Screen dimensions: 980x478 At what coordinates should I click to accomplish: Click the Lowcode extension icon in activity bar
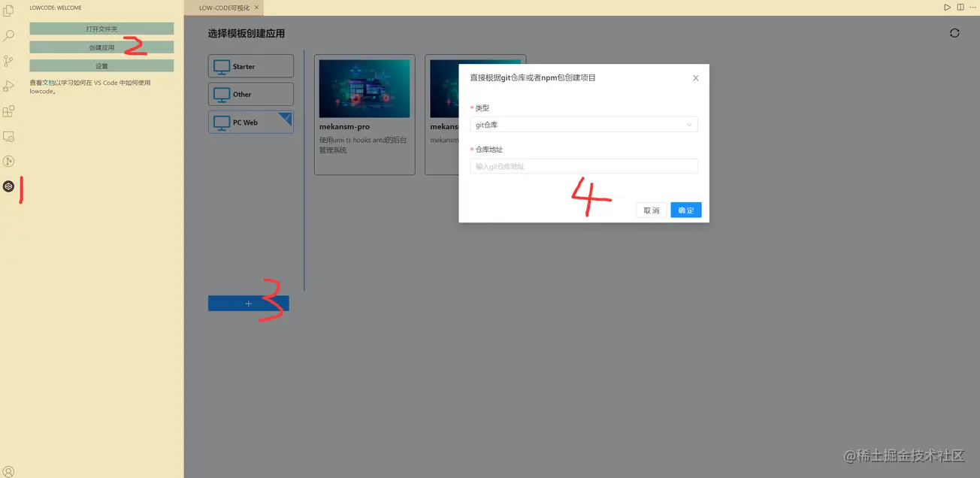pos(9,186)
